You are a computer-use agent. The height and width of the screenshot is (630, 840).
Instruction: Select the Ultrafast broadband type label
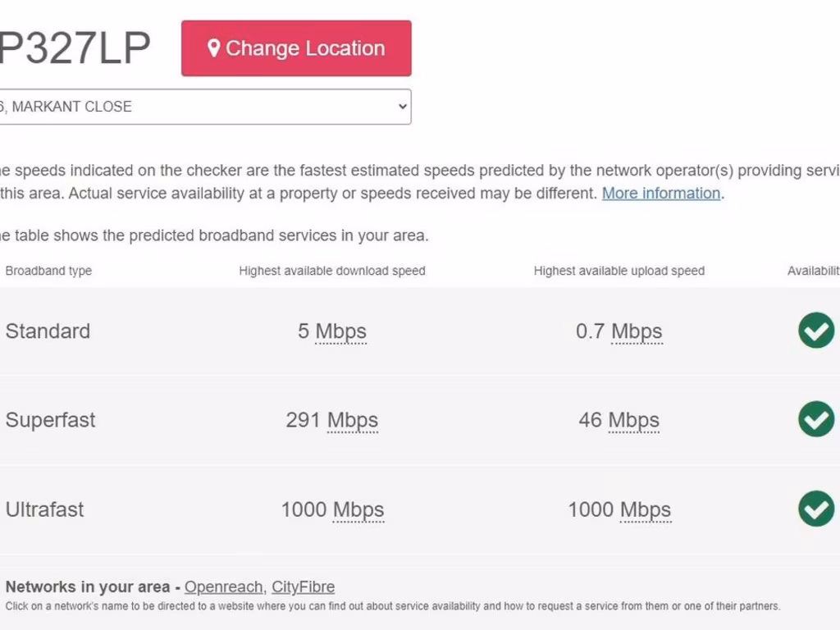pyautogui.click(x=45, y=509)
